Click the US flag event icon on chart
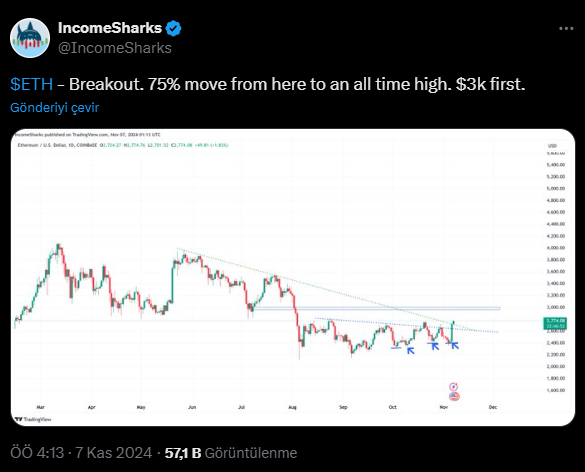The height and width of the screenshot is (472, 585). (454, 396)
